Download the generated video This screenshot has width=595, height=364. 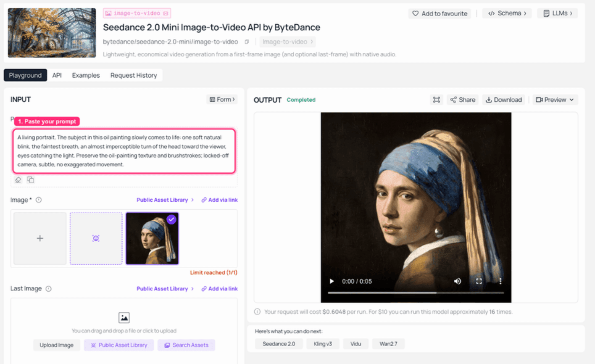coord(504,100)
